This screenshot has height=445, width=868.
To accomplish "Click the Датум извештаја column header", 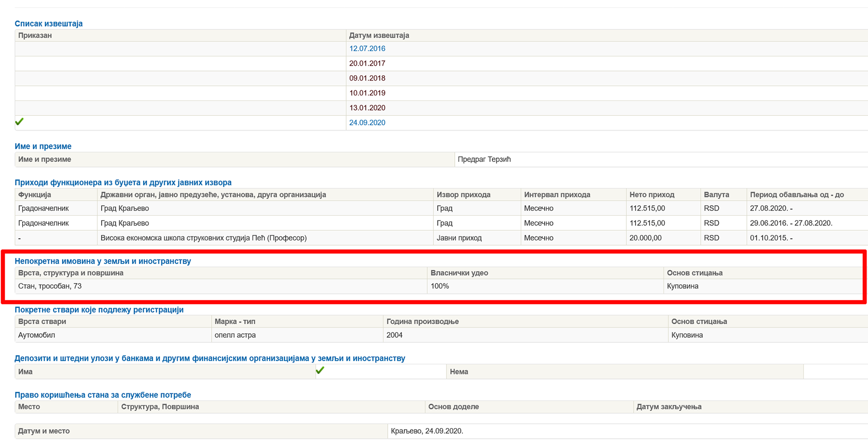I will (379, 35).
